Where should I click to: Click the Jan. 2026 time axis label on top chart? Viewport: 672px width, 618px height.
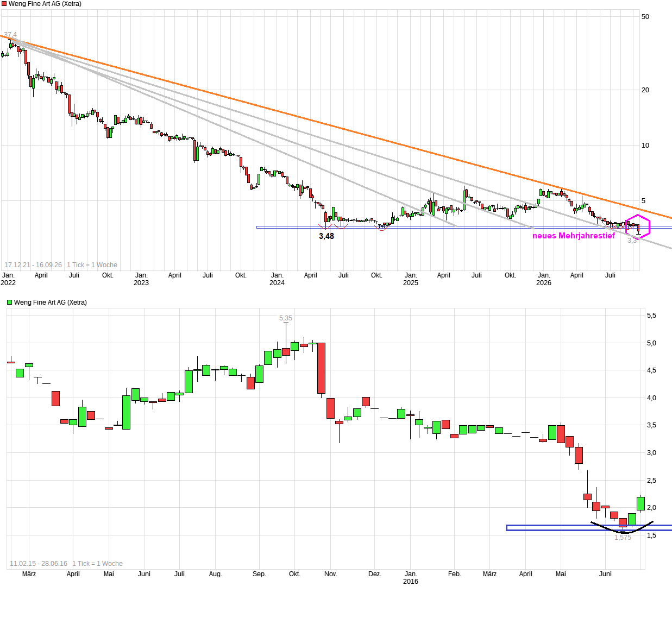[x=544, y=279]
